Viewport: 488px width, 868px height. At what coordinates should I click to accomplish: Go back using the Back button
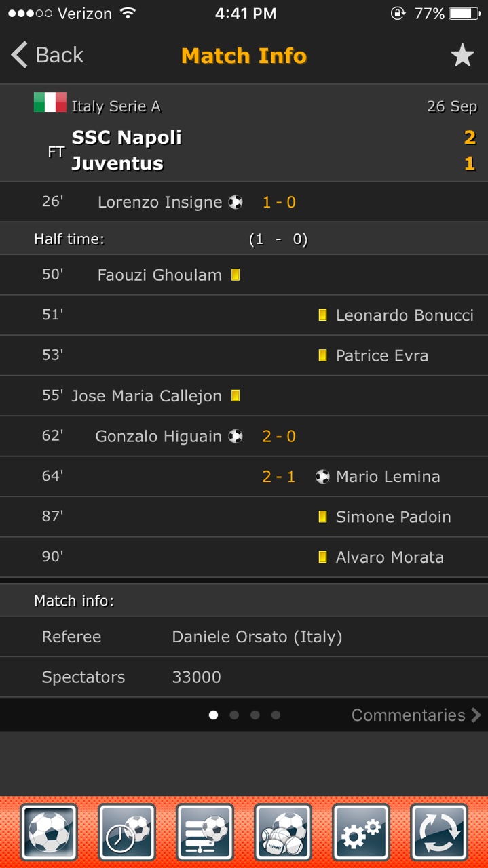click(x=48, y=55)
